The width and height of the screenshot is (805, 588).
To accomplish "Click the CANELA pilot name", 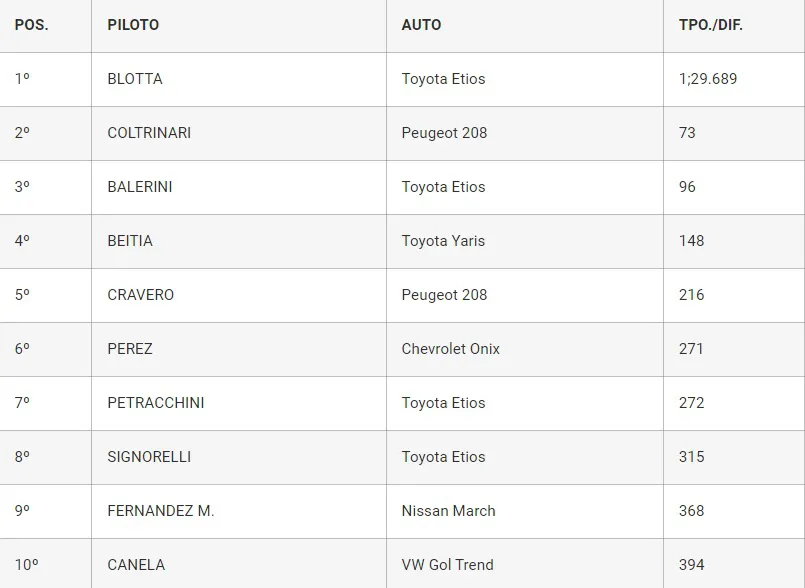I will pyautogui.click(x=136, y=565).
